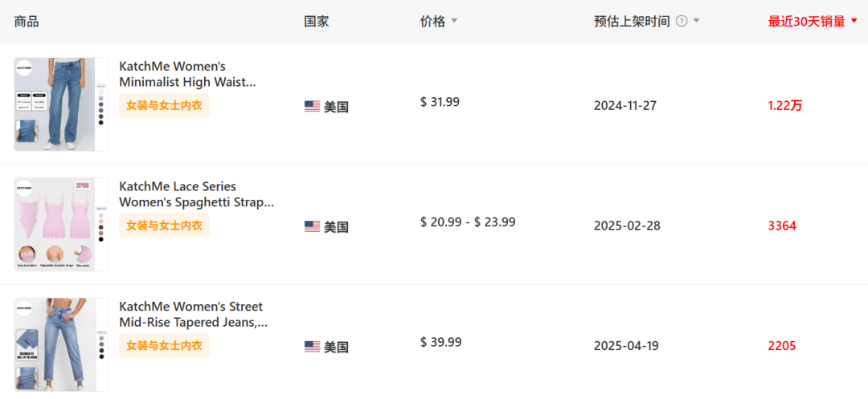The image size is (868, 399).
Task: Toggle the 最近30天销量 sort arrow
Action: [854, 22]
